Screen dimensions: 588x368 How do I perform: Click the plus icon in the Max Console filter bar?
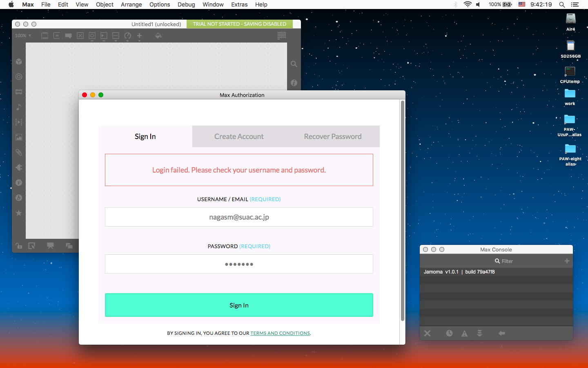[567, 261]
